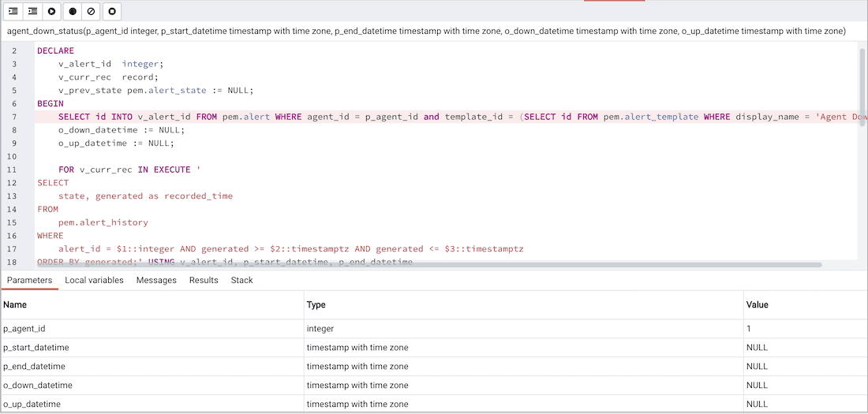868x414 pixels.
Task: Click the vertical scrollbar of the code editor
Action: tap(862, 87)
